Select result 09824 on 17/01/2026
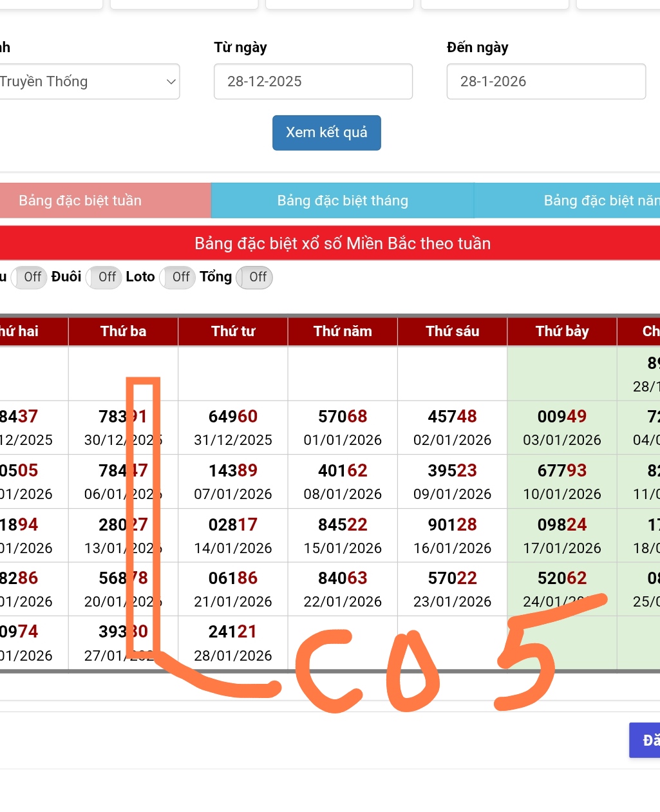660x812 pixels. 562,525
